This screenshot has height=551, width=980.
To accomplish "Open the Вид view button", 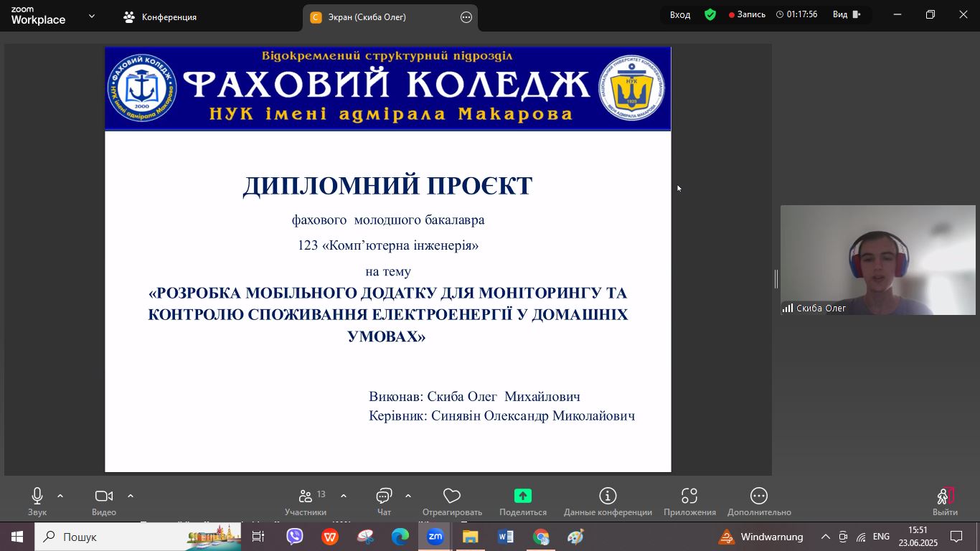I will (846, 14).
